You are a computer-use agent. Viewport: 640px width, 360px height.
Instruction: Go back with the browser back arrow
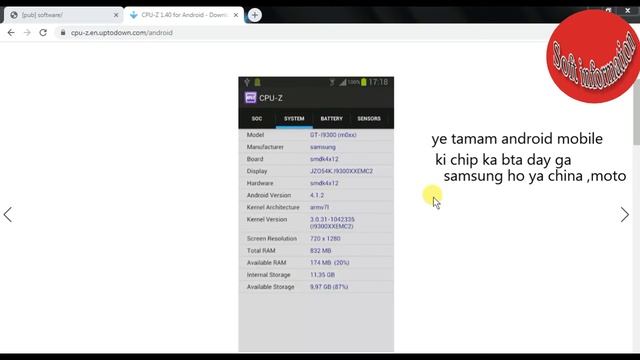pyautogui.click(x=11, y=33)
